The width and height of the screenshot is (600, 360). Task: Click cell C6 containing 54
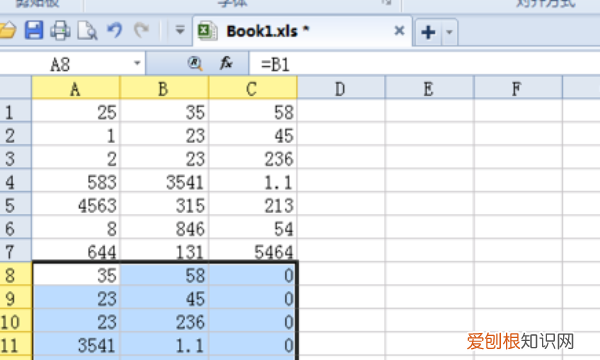pyautogui.click(x=253, y=228)
